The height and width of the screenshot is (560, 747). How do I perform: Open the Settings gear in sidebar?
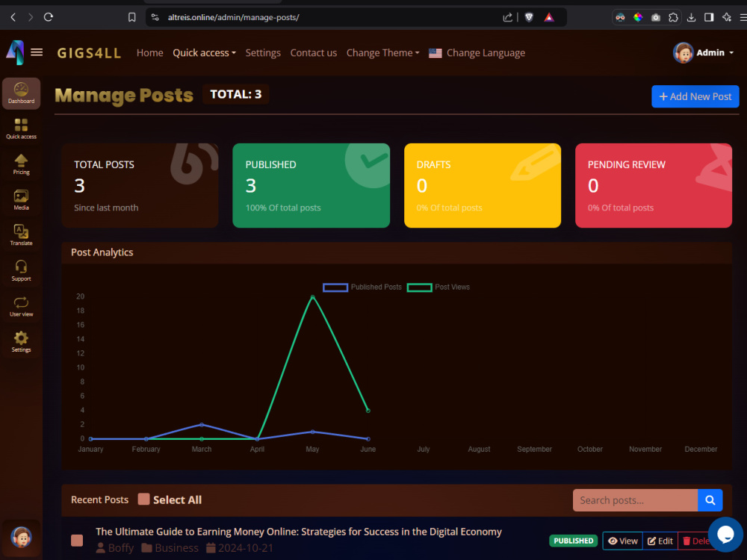(21, 343)
